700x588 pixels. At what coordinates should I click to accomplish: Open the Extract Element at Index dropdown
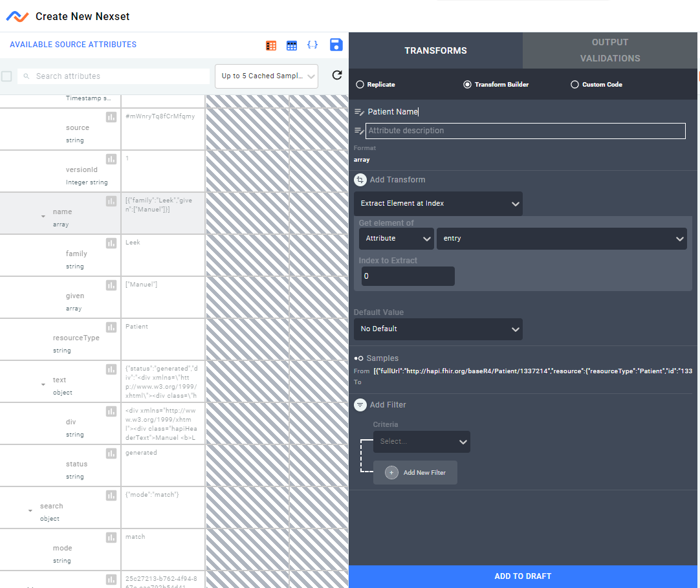click(x=438, y=204)
